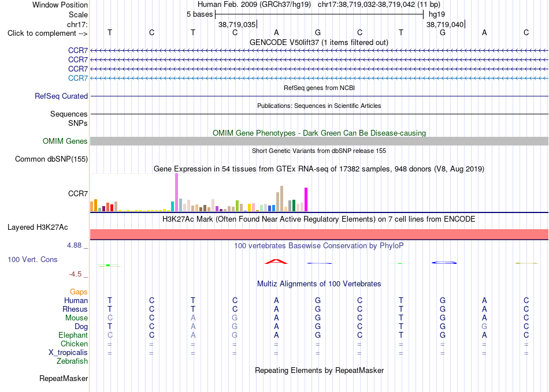Click 'H3K27Ac Mark' ENCODE track title
The image size is (549, 392).
318,219
